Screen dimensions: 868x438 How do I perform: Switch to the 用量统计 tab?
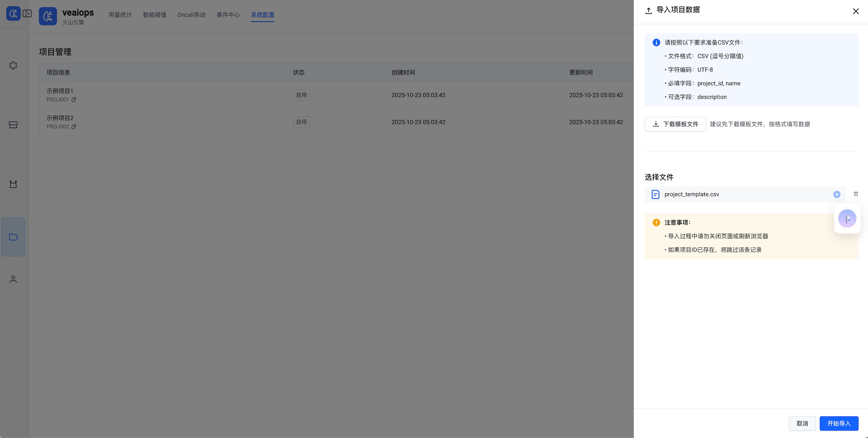[x=120, y=15]
